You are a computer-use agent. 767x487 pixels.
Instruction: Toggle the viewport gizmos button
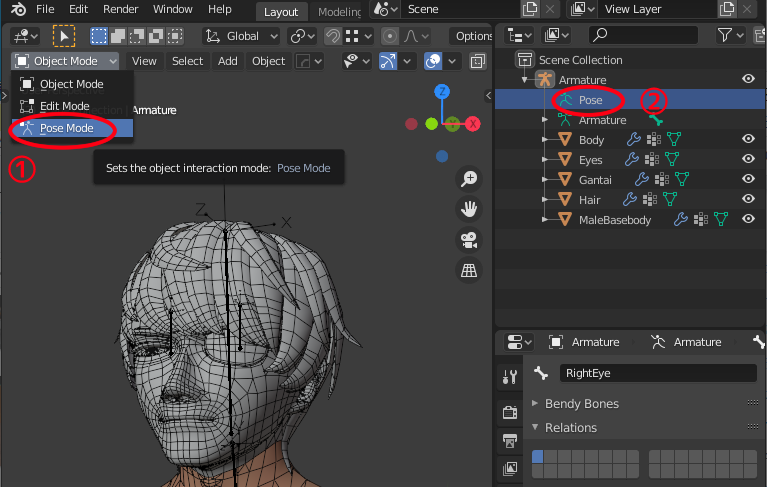(x=387, y=61)
